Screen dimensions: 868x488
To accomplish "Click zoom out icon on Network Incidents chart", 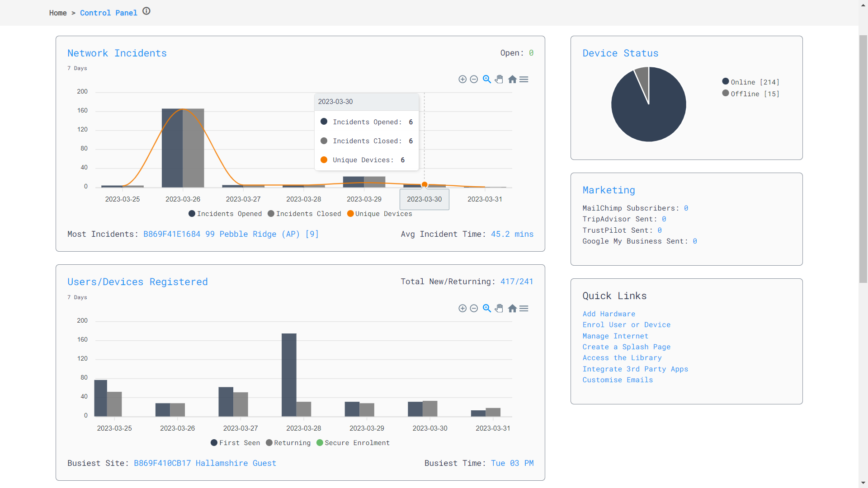I will (x=474, y=80).
